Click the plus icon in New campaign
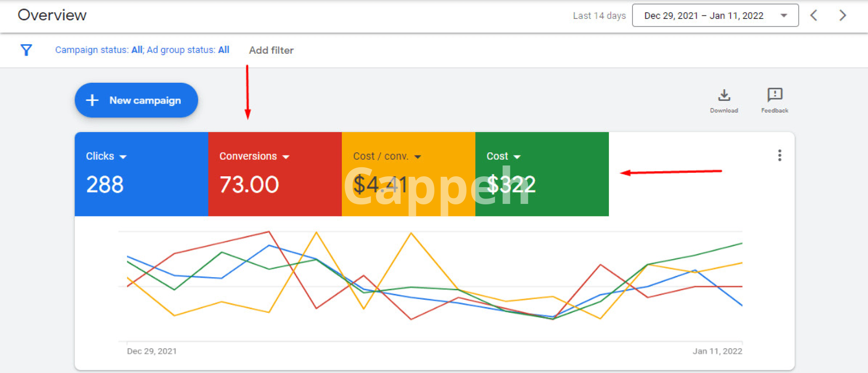Screen dimensions: 868x373 [x=92, y=100]
